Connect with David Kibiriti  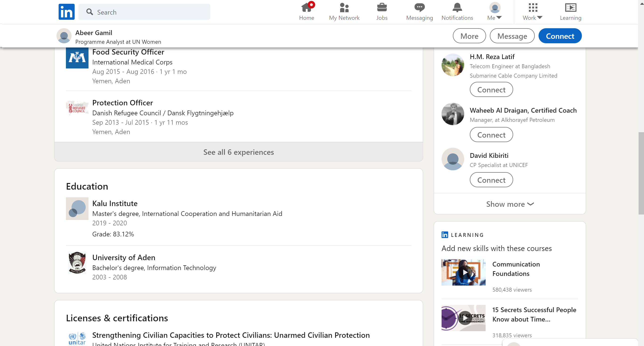[x=491, y=180]
